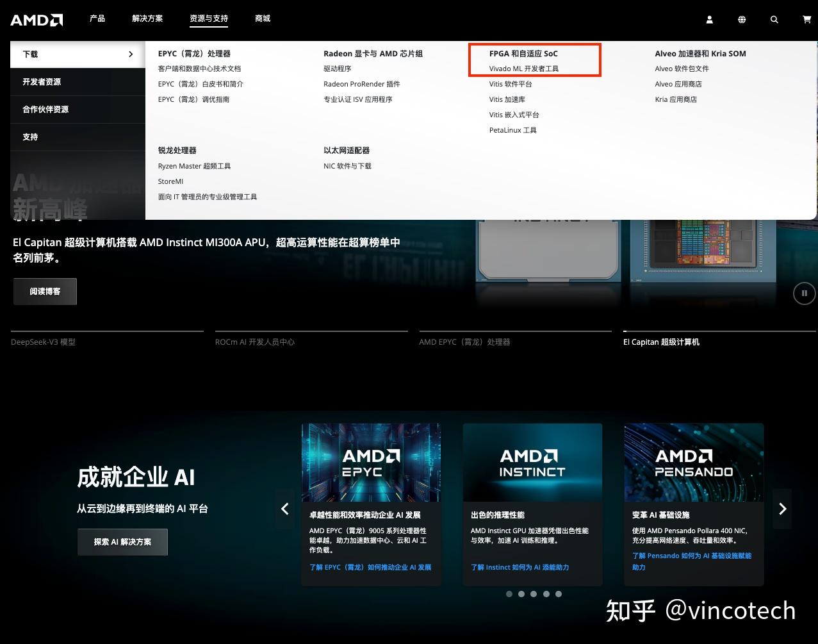The height and width of the screenshot is (644, 818).
Task: Pause the hero banner slideshow
Action: coord(804,293)
